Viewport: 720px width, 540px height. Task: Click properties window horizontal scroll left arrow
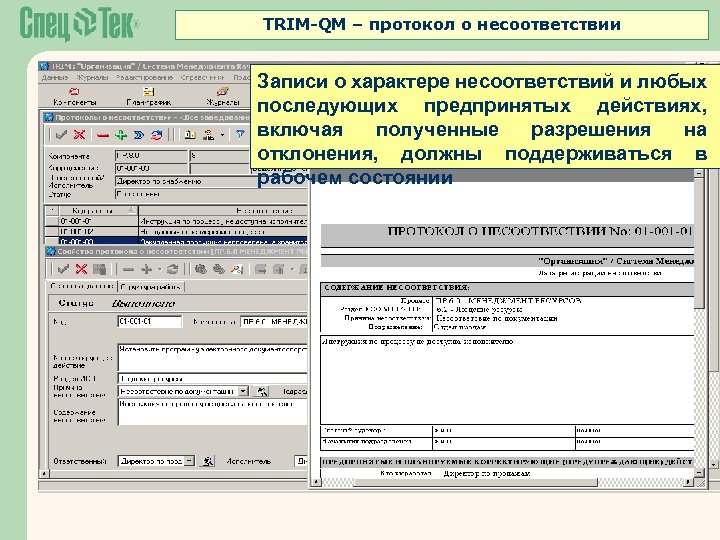tap(44, 473)
